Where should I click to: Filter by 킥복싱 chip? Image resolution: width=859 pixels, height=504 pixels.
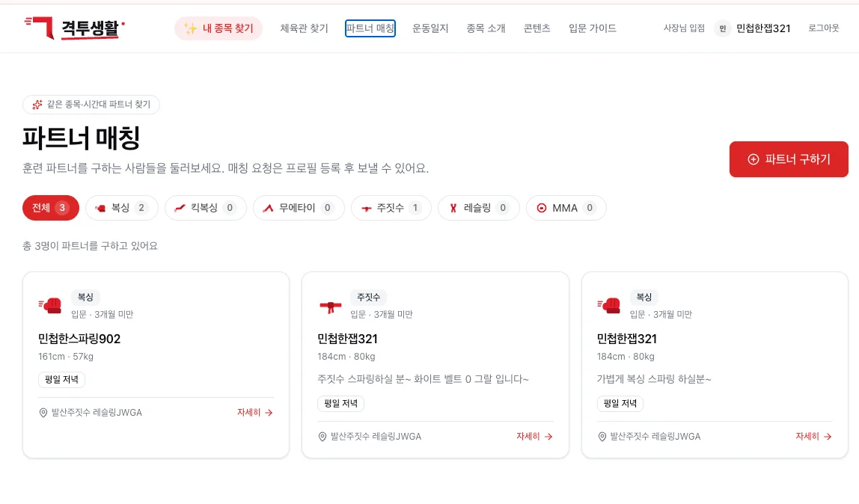coord(206,208)
